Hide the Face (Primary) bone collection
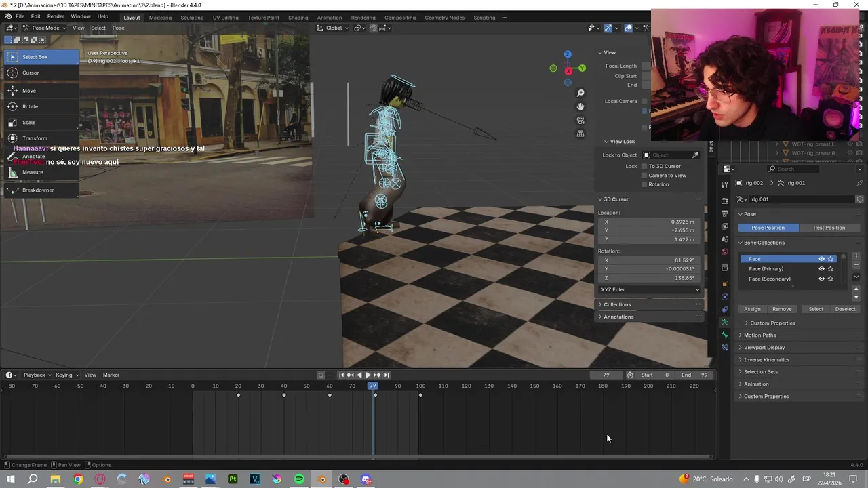The height and width of the screenshot is (488, 868). coord(821,269)
